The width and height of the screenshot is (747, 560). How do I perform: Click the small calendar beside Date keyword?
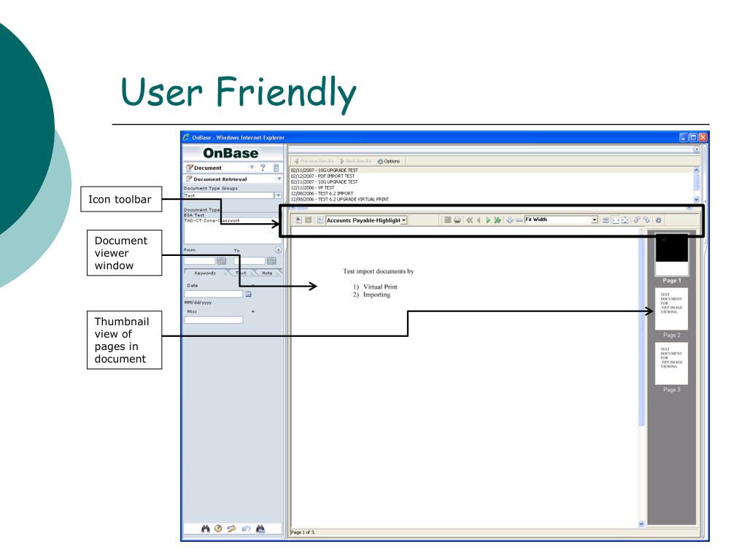pos(248,295)
